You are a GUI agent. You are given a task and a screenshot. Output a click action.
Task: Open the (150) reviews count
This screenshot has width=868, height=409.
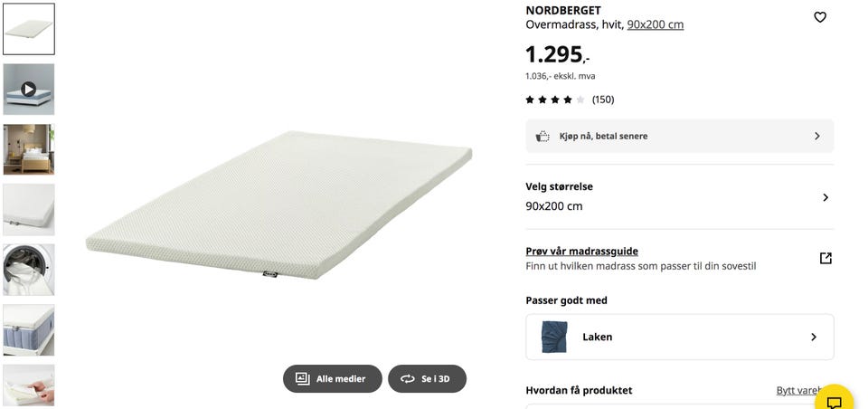coord(603,100)
